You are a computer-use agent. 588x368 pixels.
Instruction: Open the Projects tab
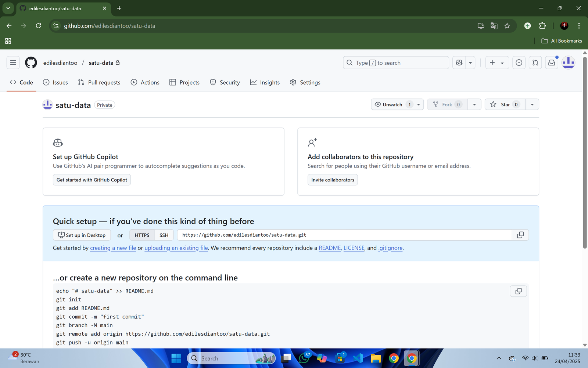point(184,82)
